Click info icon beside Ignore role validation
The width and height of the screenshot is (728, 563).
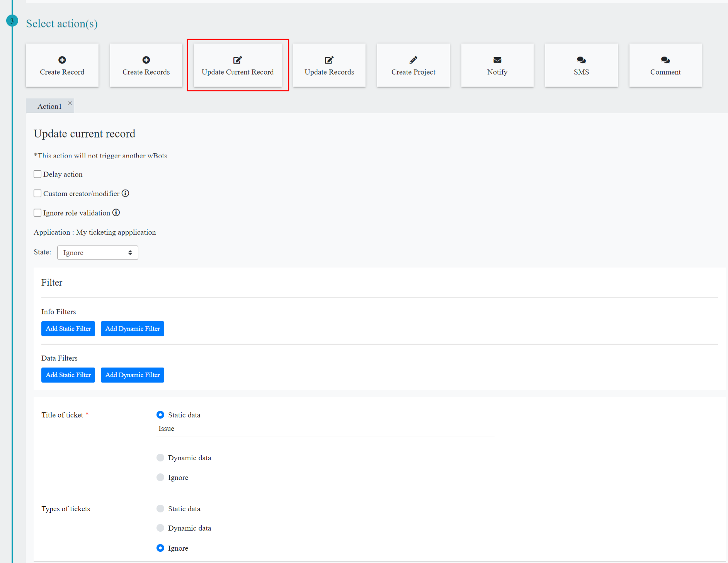[x=116, y=212]
